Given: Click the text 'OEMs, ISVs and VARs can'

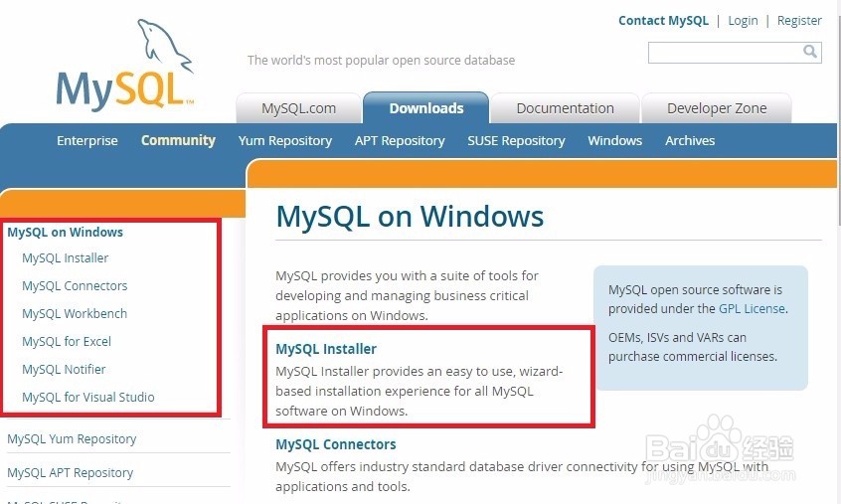Looking at the screenshot, I should (677, 338).
